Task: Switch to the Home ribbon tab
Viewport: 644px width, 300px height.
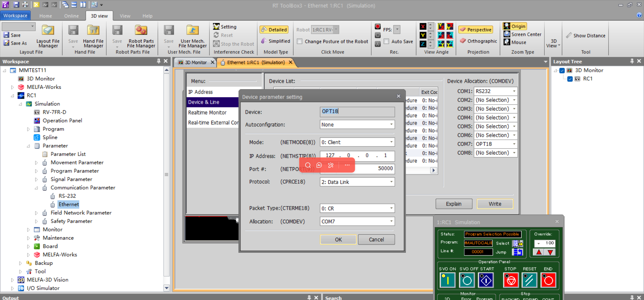Action: [x=46, y=16]
